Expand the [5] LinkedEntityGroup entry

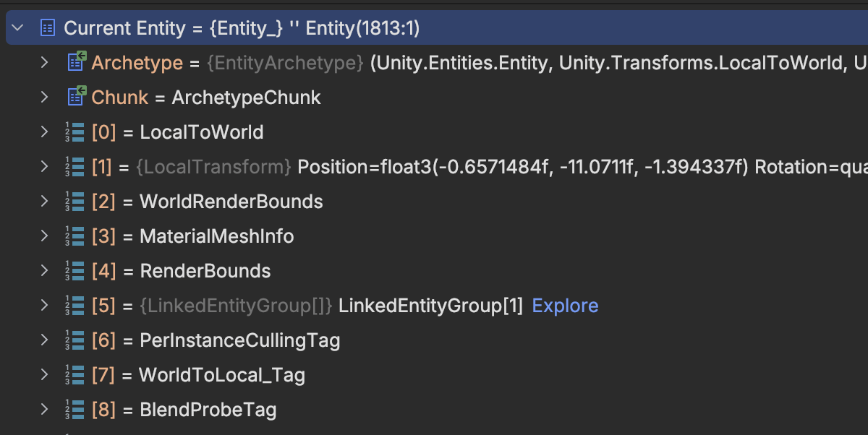coord(45,306)
